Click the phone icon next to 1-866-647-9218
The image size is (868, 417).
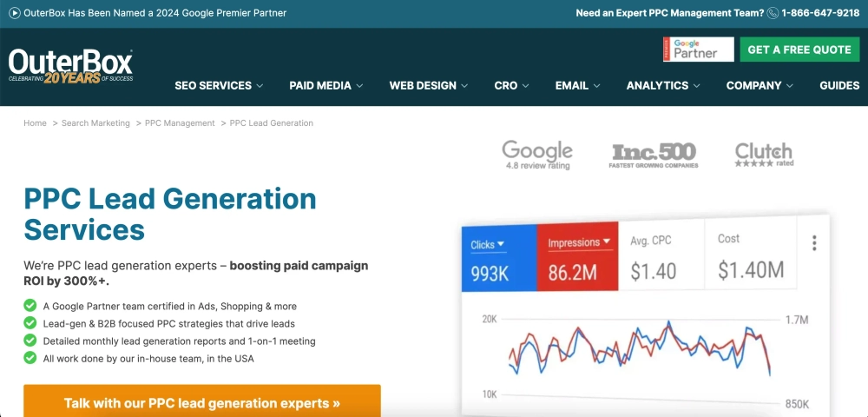773,13
